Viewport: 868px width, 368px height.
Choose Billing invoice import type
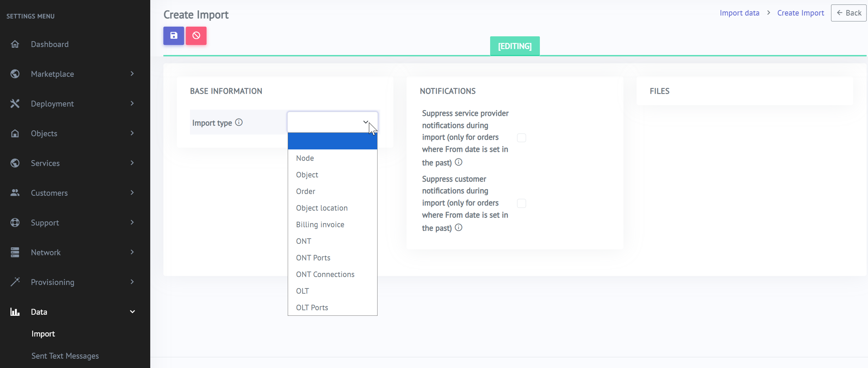[x=320, y=225]
